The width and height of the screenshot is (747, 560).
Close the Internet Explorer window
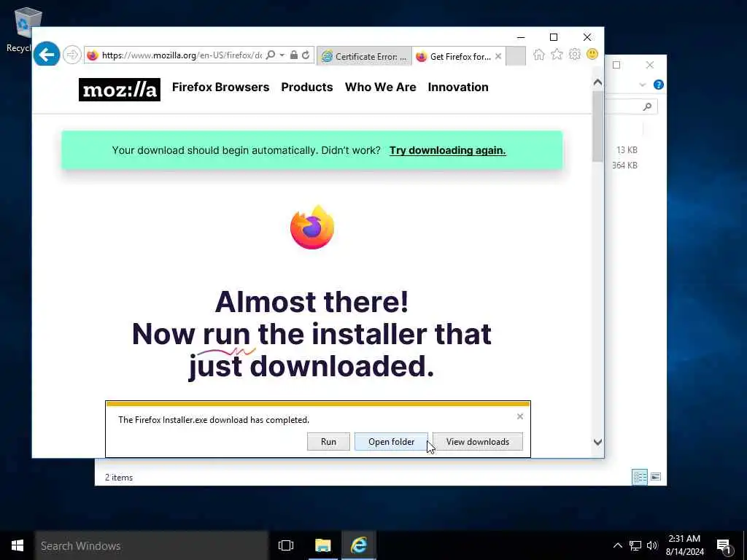point(587,37)
